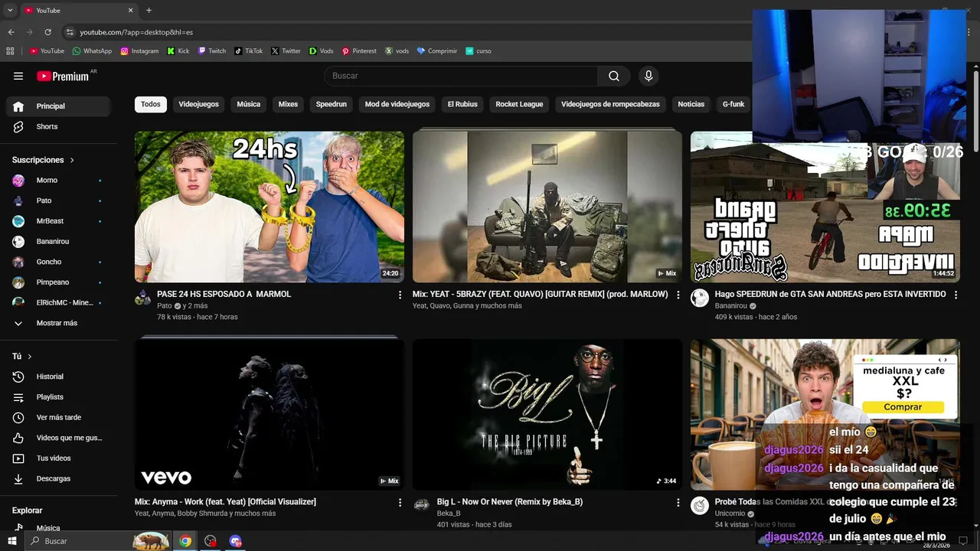Select the Speedrun filter chip
This screenshot has height=551, width=980.
[x=332, y=104]
